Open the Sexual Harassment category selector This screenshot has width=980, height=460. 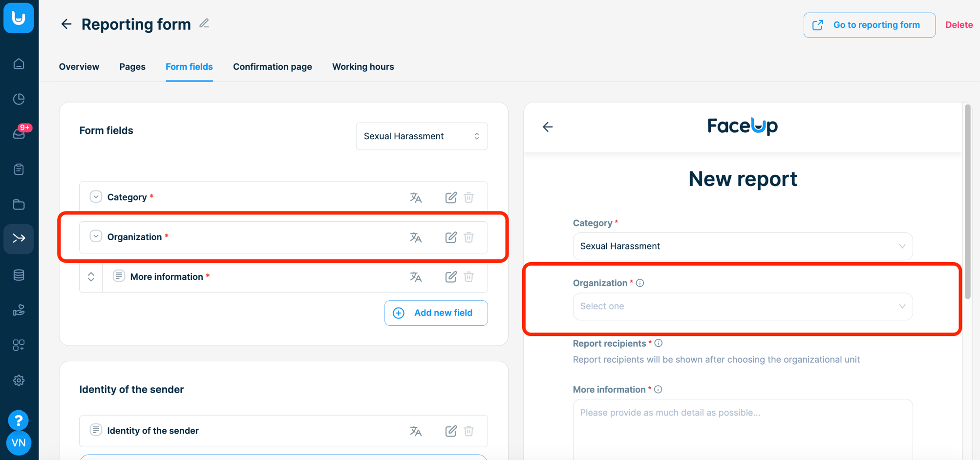tap(422, 136)
